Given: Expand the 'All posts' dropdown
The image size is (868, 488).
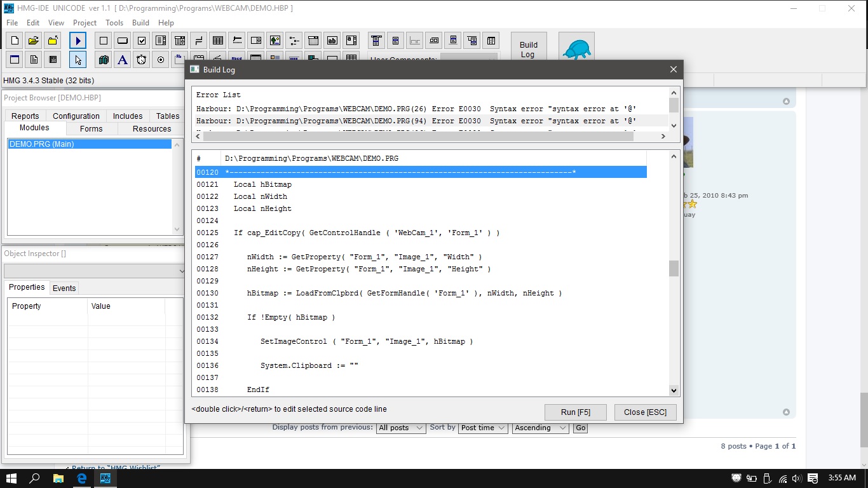Looking at the screenshot, I should (400, 428).
